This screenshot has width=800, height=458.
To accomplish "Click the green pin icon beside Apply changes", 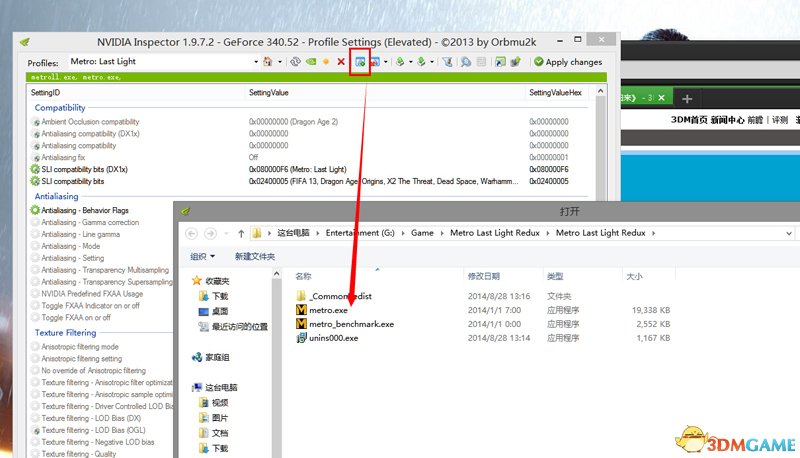I will point(515,62).
